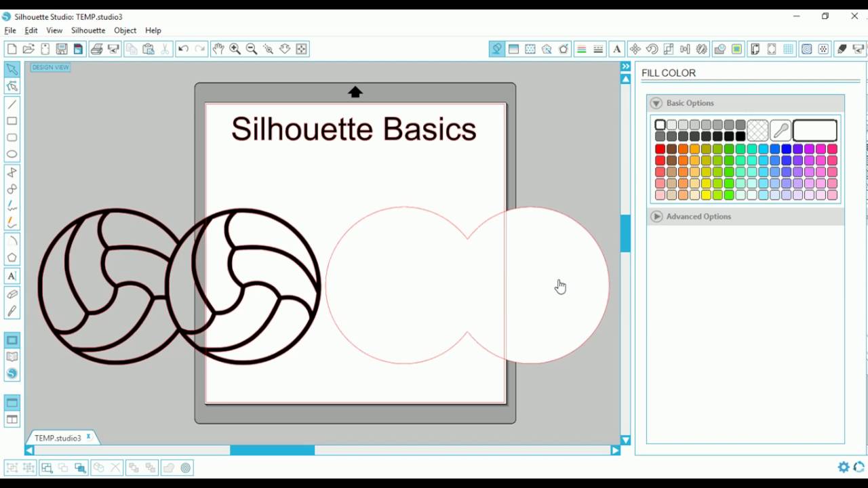Viewport: 868px width, 488px height.
Task: Click the Save floppy disk icon
Action: (x=62, y=49)
